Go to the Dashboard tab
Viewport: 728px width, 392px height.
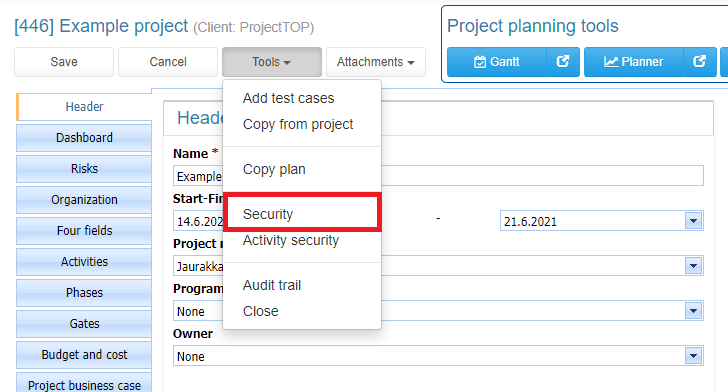[x=84, y=137]
